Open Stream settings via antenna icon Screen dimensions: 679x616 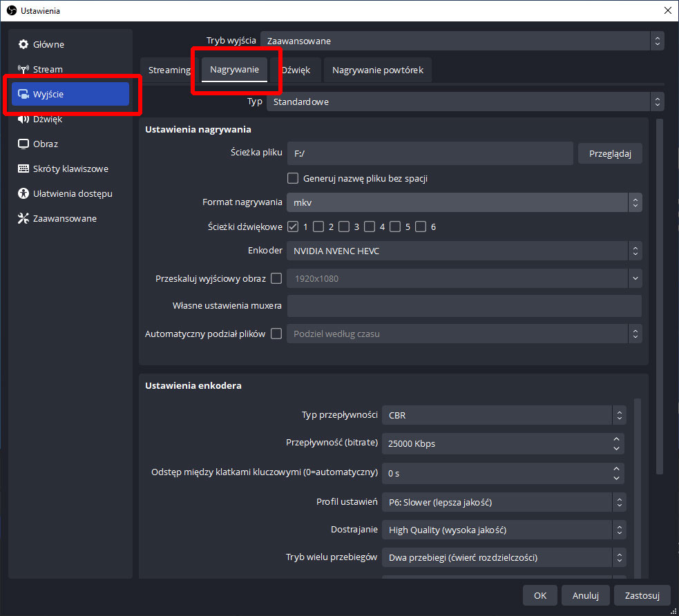[23, 70]
